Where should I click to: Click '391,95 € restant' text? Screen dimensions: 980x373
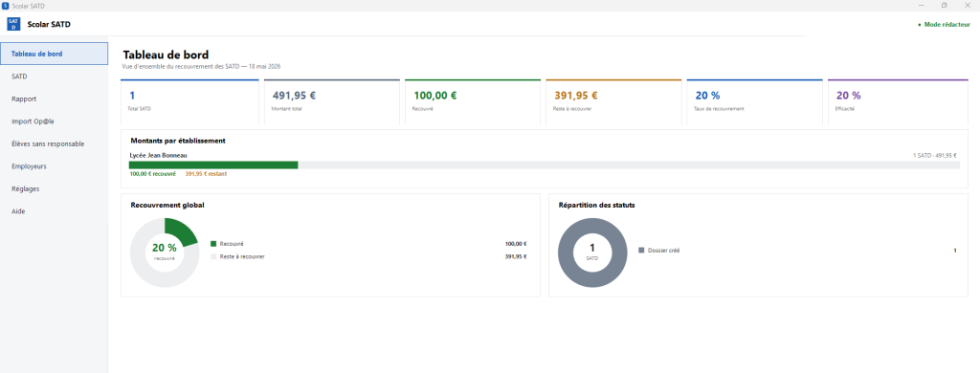[x=206, y=174]
